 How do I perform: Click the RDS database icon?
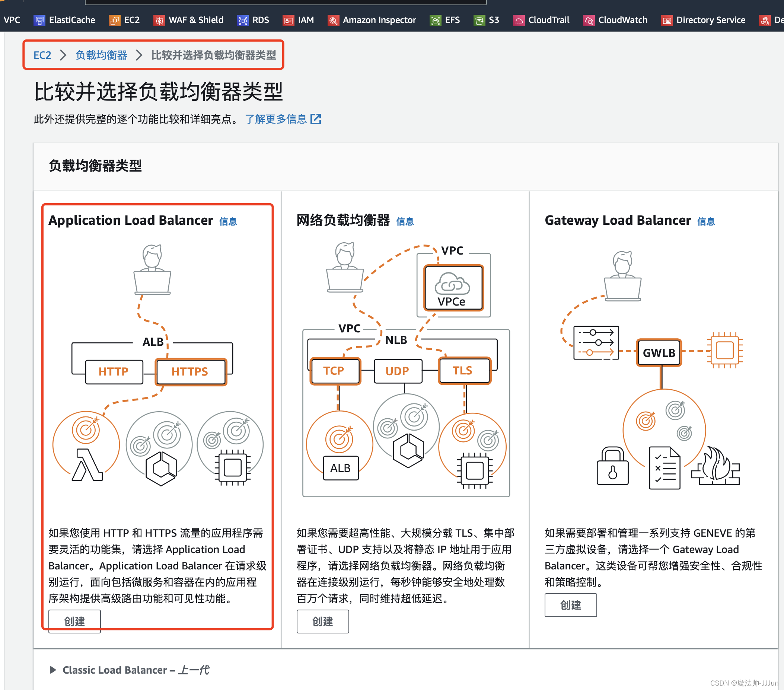tap(243, 20)
